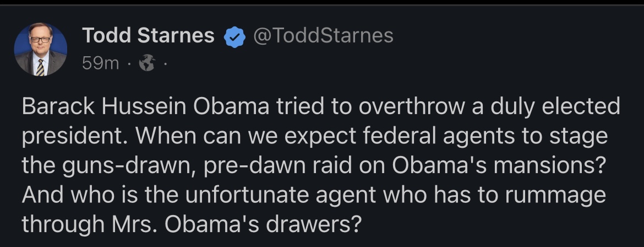Open the Todd Starnes display name
The width and height of the screenshot is (644, 247).
click(x=148, y=36)
